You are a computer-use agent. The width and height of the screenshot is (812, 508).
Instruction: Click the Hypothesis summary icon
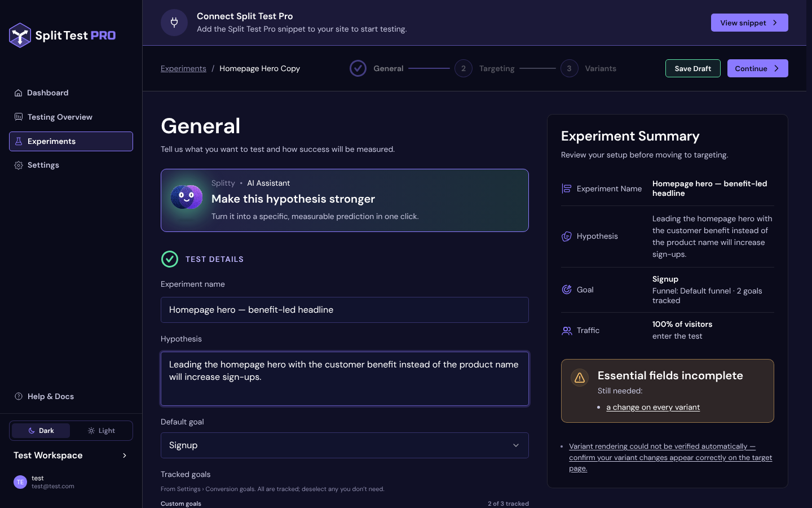[x=567, y=237]
